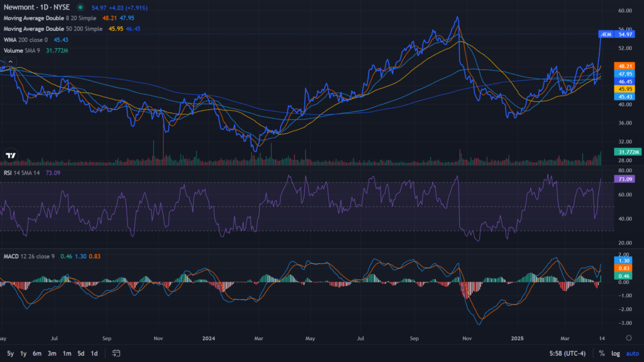Open chart settings gear icon
Screen dimensions: 644x362
pyautogui.click(x=628, y=337)
